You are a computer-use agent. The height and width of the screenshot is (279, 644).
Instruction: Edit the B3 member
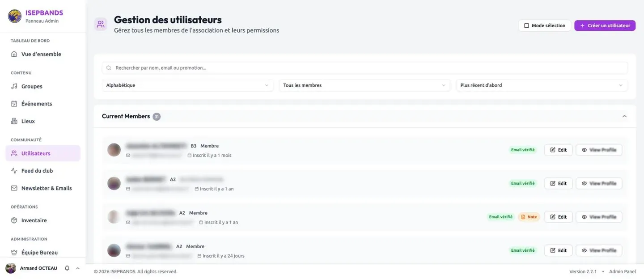click(558, 150)
